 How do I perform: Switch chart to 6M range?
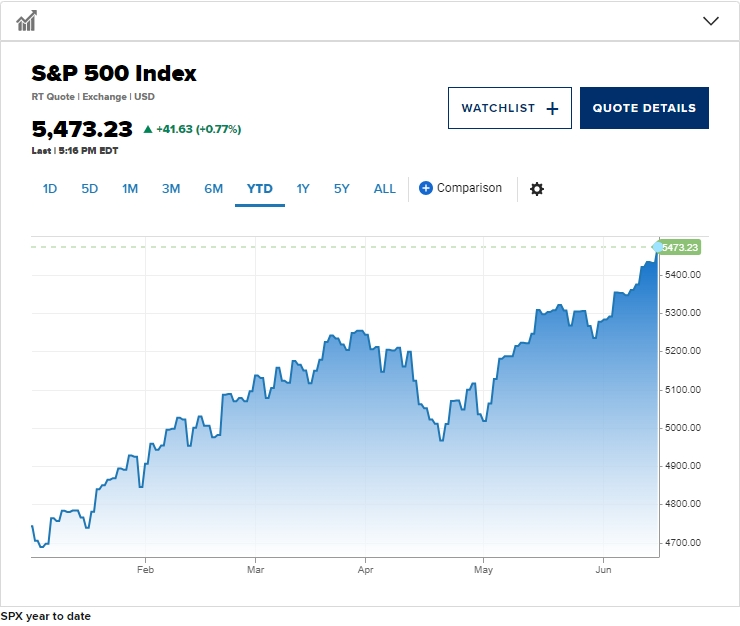pos(213,188)
